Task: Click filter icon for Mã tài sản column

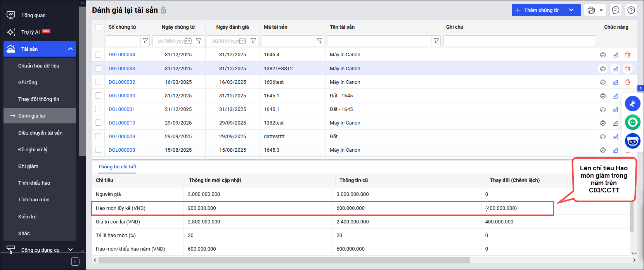Action: pos(320,41)
